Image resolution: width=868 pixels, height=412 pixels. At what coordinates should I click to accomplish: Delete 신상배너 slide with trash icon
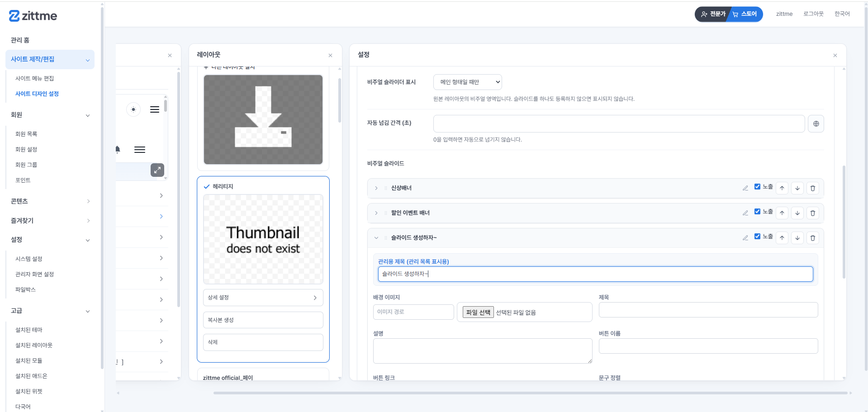tap(813, 188)
